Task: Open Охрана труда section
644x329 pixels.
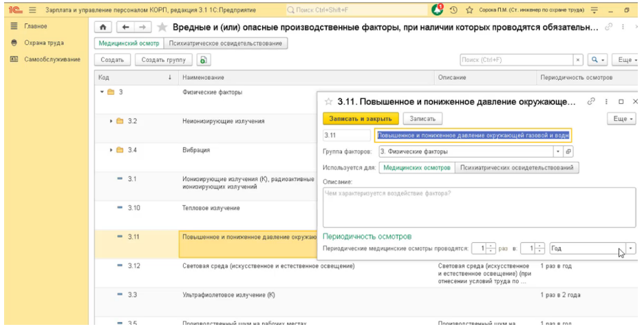Action: (44, 43)
